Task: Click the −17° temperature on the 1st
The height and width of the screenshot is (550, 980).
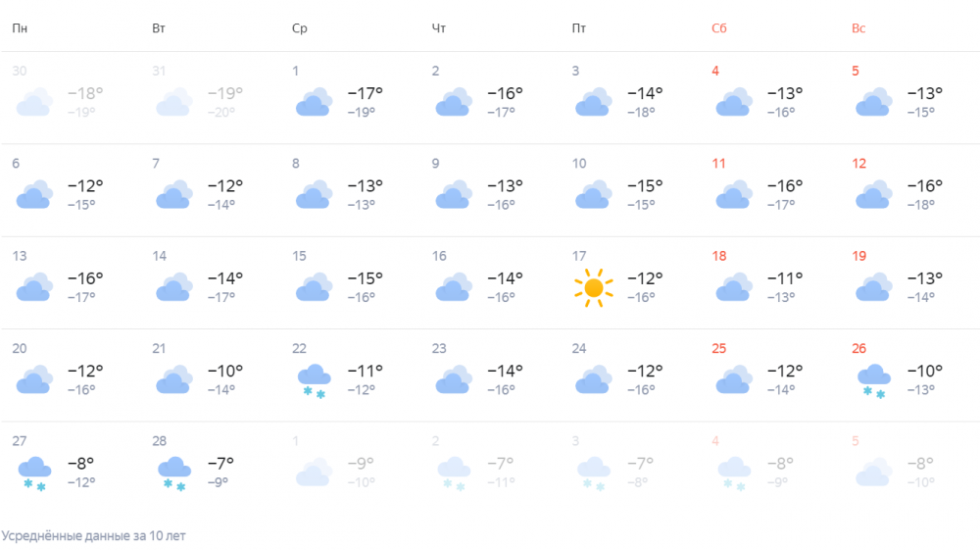Action: click(366, 93)
